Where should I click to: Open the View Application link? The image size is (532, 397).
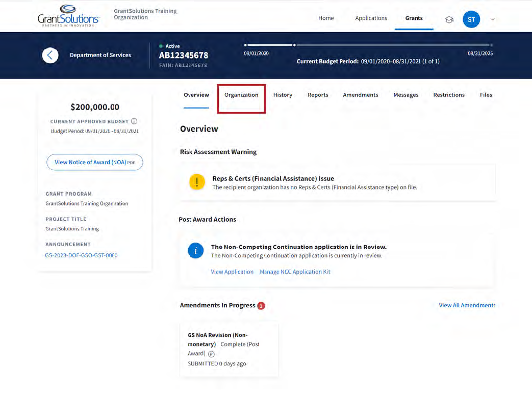tap(232, 272)
